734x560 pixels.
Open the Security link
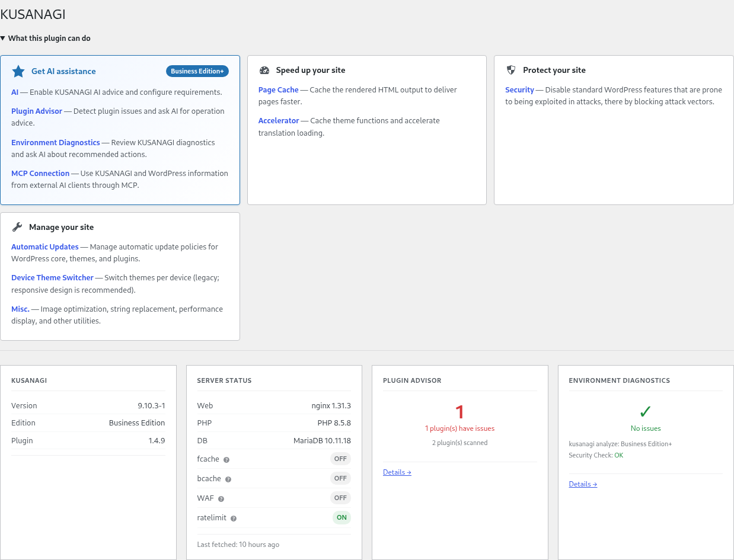[x=520, y=89]
